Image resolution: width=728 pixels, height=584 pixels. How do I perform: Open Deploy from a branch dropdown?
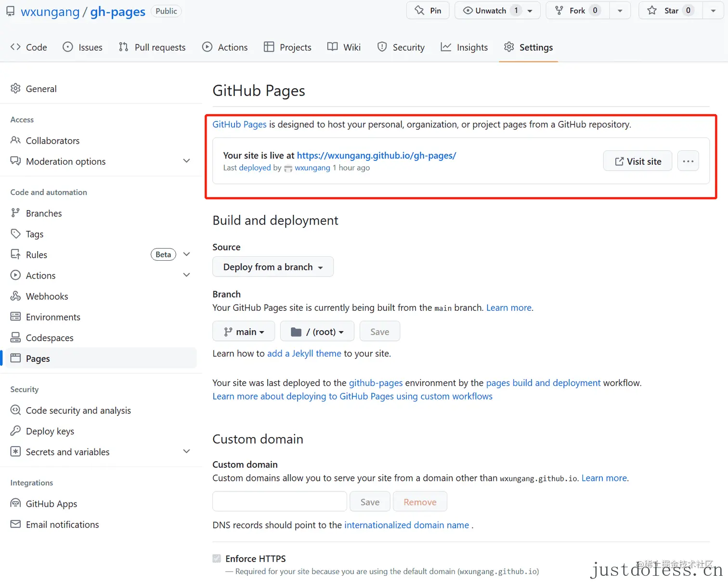273,267
